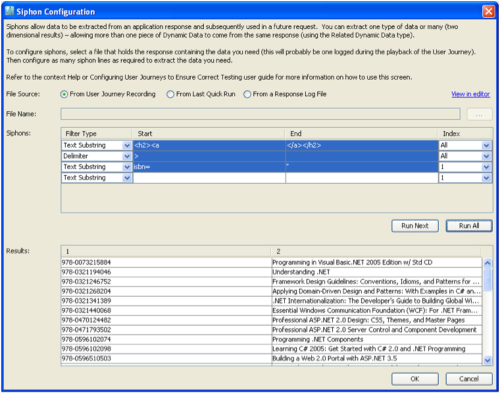
Task: Click the Run Next button
Action: click(x=415, y=226)
